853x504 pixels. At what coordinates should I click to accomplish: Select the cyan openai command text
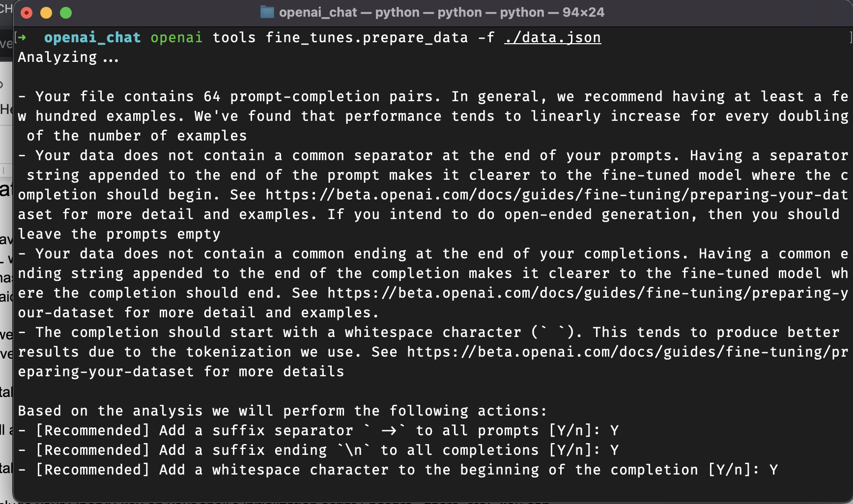click(176, 37)
